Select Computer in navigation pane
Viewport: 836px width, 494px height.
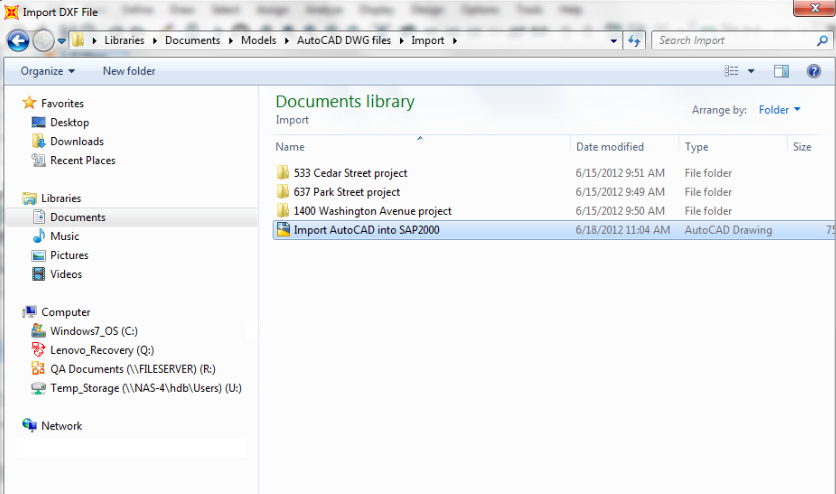[x=66, y=312]
